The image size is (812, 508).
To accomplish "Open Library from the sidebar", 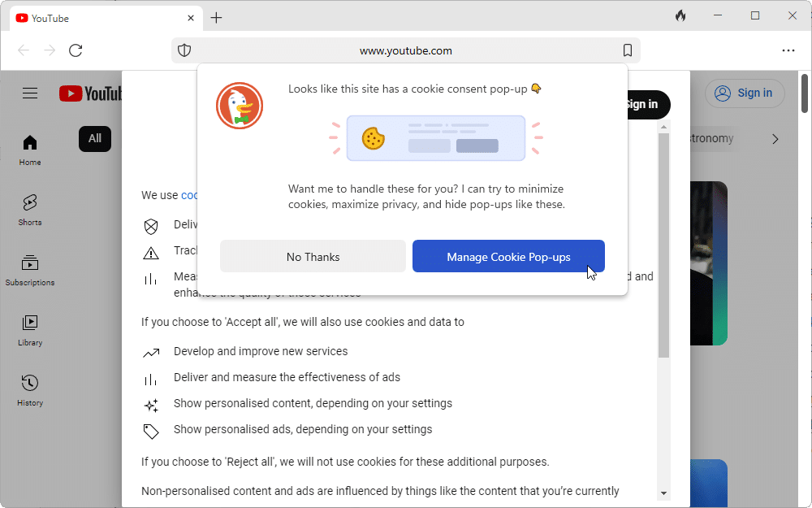I will 30,330.
